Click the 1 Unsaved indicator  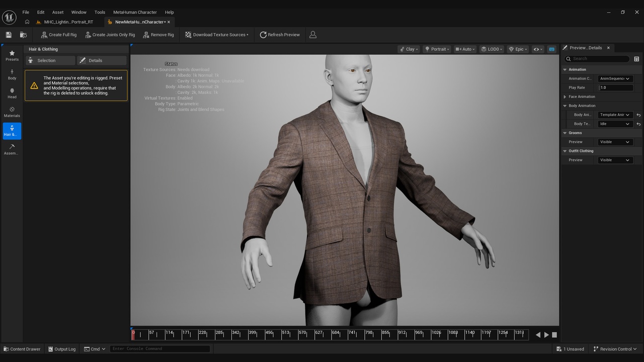571,349
